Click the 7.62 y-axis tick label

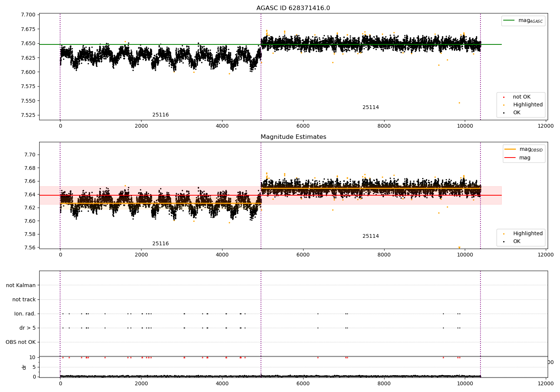29,208
